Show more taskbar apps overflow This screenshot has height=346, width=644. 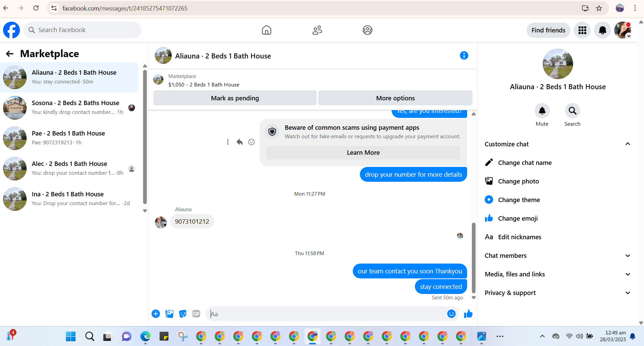coord(500,336)
